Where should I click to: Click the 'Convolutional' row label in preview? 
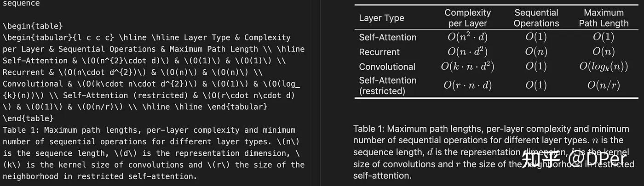387,67
